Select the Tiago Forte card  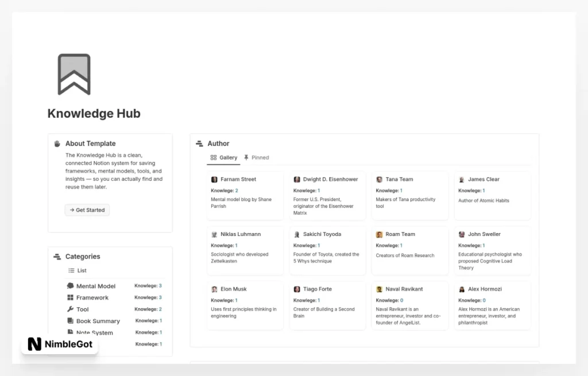(x=327, y=305)
